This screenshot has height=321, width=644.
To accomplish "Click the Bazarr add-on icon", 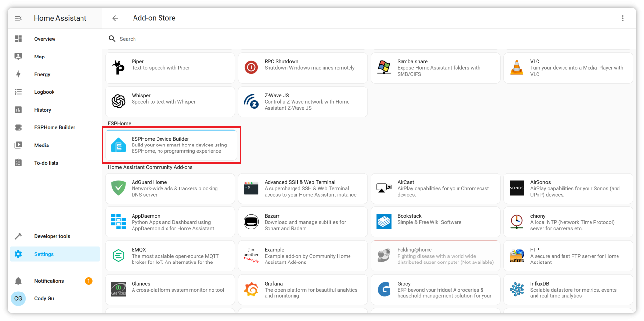I will pos(251,222).
